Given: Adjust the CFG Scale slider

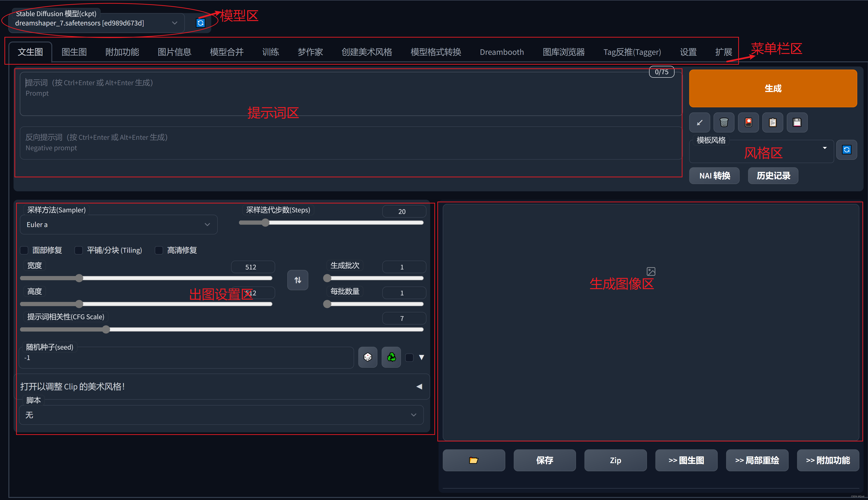Looking at the screenshot, I should [222, 330].
